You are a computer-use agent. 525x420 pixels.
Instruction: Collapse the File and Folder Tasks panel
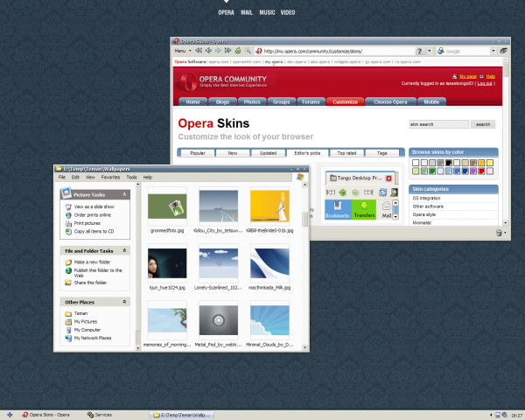(124, 250)
